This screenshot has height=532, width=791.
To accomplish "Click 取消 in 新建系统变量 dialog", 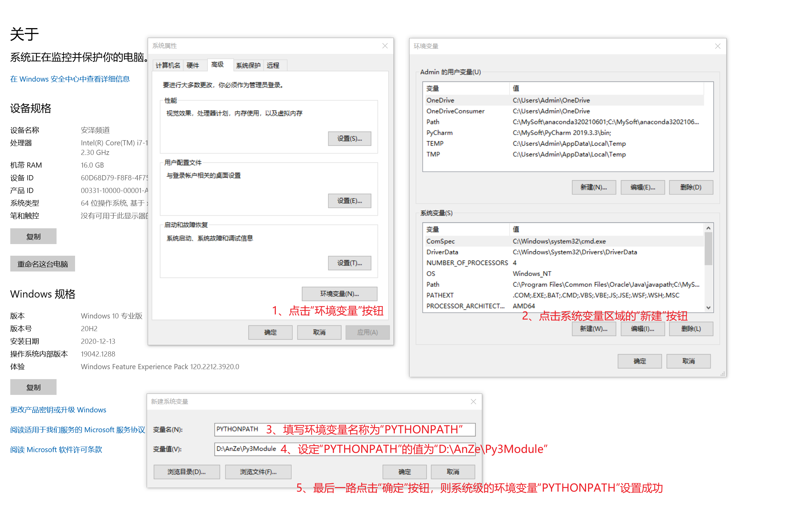I will [x=453, y=472].
